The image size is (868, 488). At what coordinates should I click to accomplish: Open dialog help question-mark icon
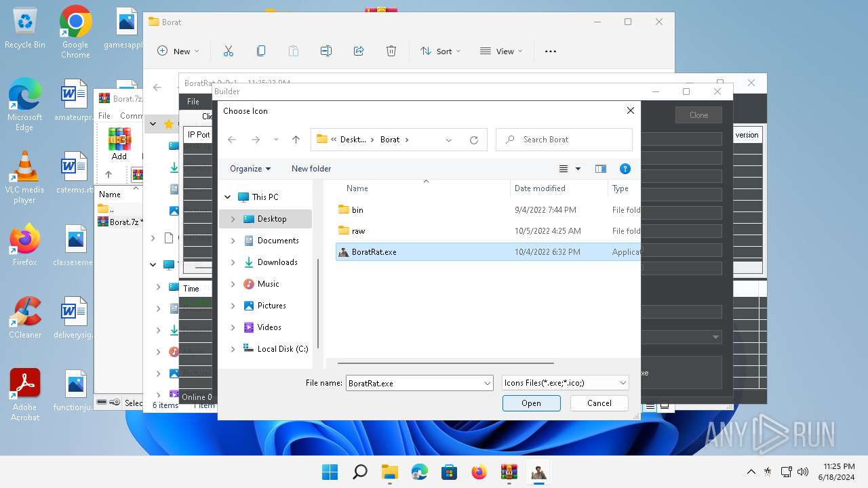point(625,169)
